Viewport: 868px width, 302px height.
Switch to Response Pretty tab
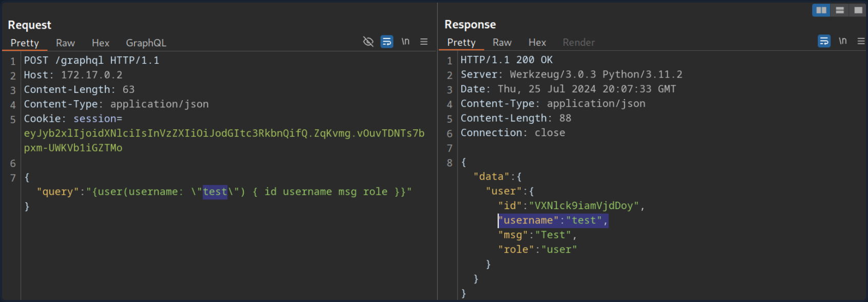tap(461, 43)
